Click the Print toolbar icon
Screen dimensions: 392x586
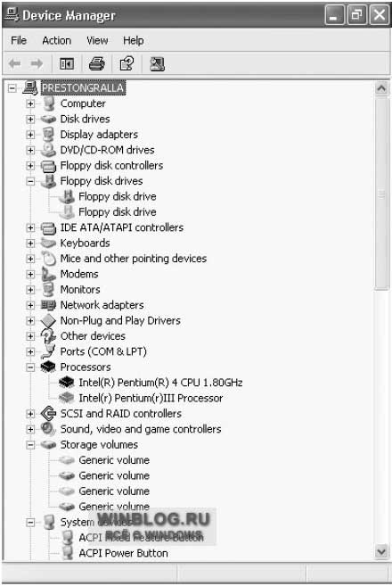[x=97, y=64]
